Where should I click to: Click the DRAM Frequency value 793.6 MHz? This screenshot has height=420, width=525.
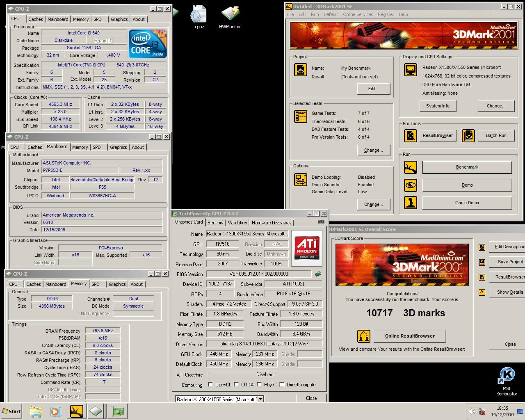103,331
